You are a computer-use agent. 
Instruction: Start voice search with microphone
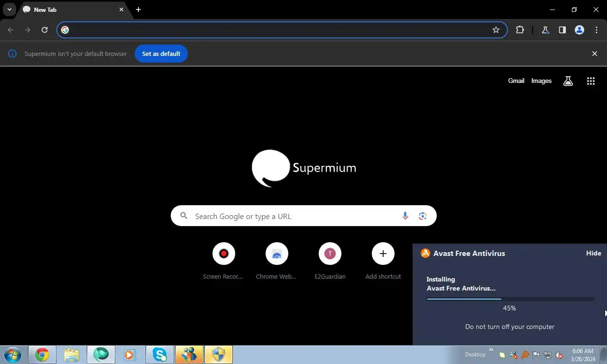click(x=405, y=216)
